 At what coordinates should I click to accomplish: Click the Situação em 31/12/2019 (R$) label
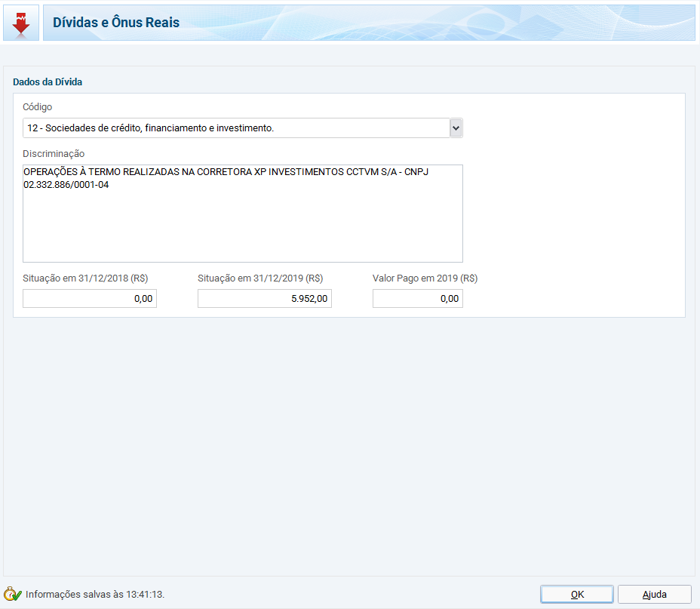(x=260, y=278)
